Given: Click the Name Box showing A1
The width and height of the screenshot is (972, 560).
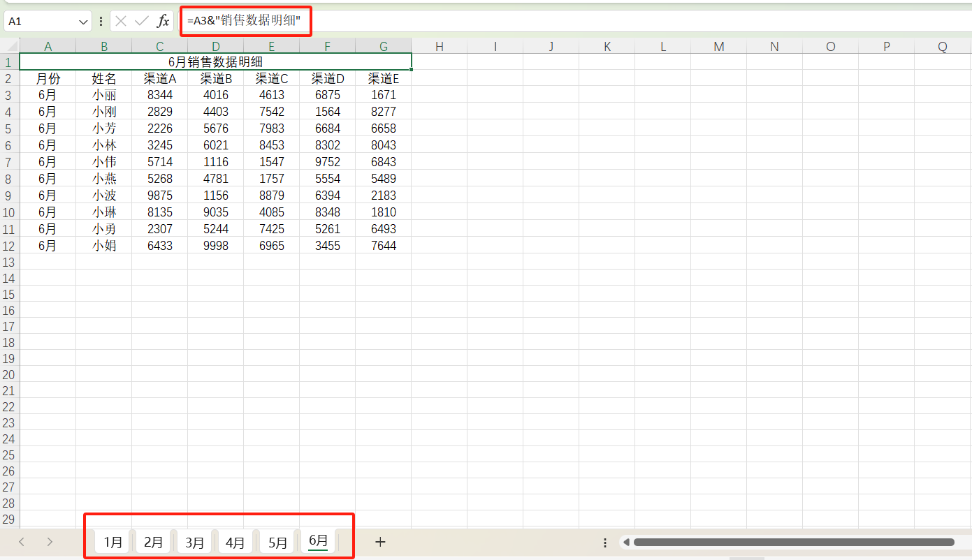Looking at the screenshot, I should pos(42,22).
